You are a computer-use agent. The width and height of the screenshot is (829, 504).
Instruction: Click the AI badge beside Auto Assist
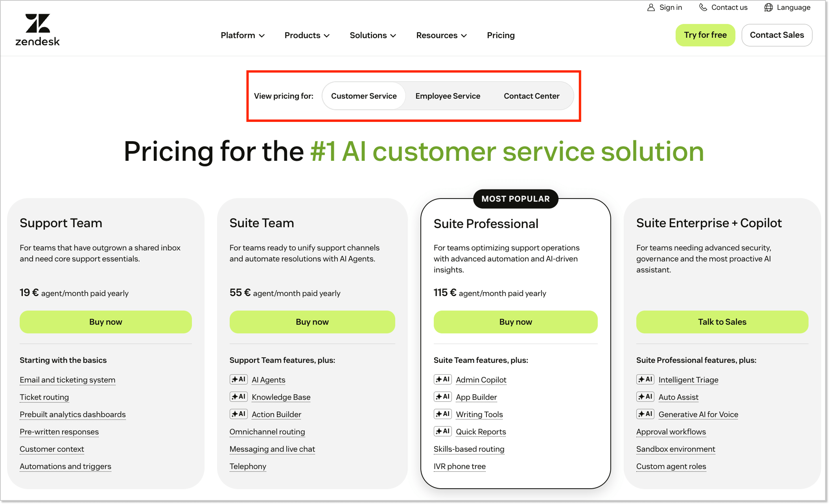click(645, 397)
